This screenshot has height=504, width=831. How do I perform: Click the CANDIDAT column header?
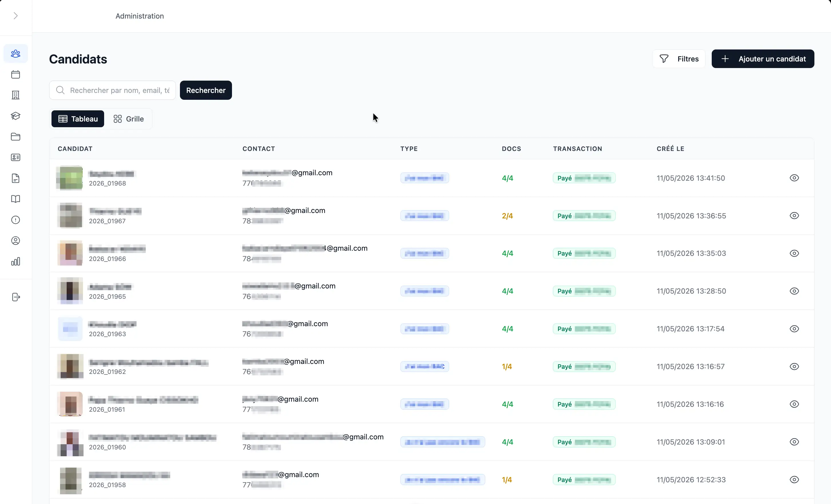tap(75, 149)
